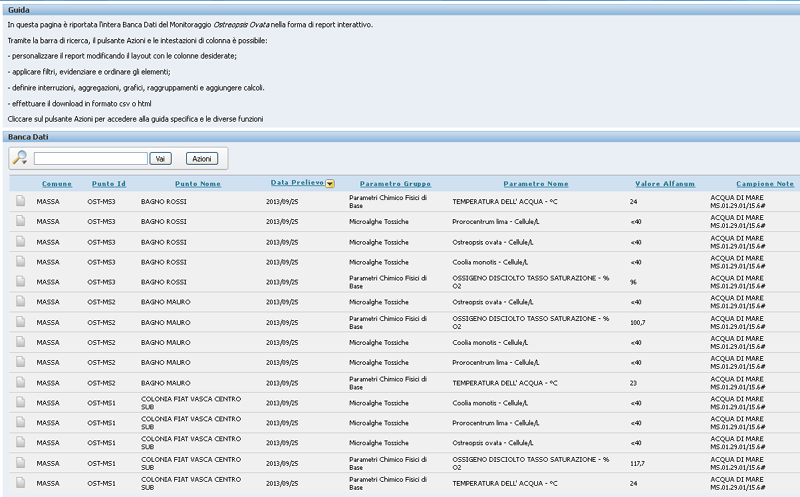
Task: Click the Comune column header
Action: click(x=57, y=184)
